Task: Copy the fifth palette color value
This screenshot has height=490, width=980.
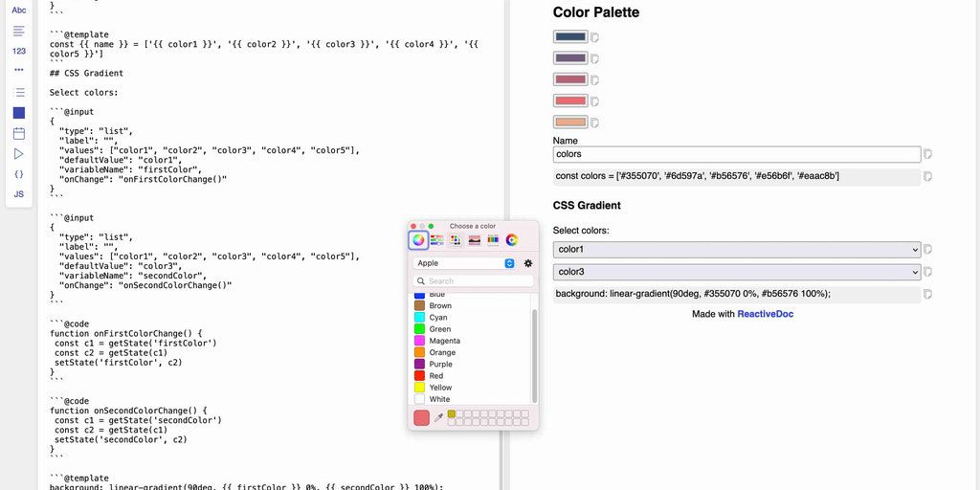Action: pyautogui.click(x=595, y=122)
